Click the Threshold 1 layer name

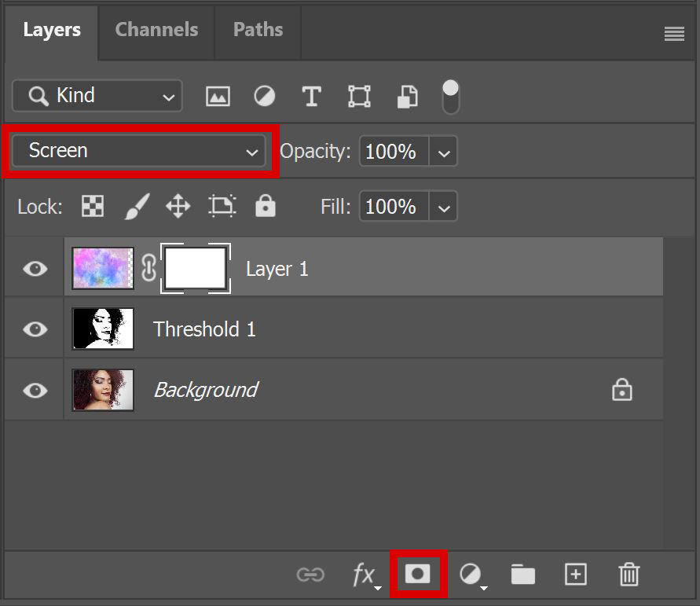click(204, 329)
